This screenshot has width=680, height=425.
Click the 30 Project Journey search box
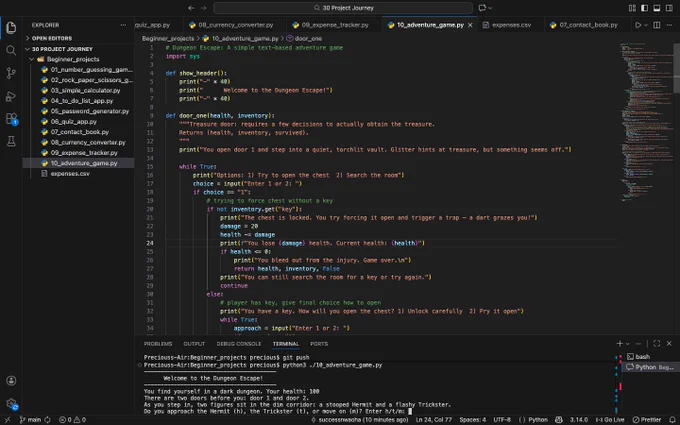click(x=343, y=8)
